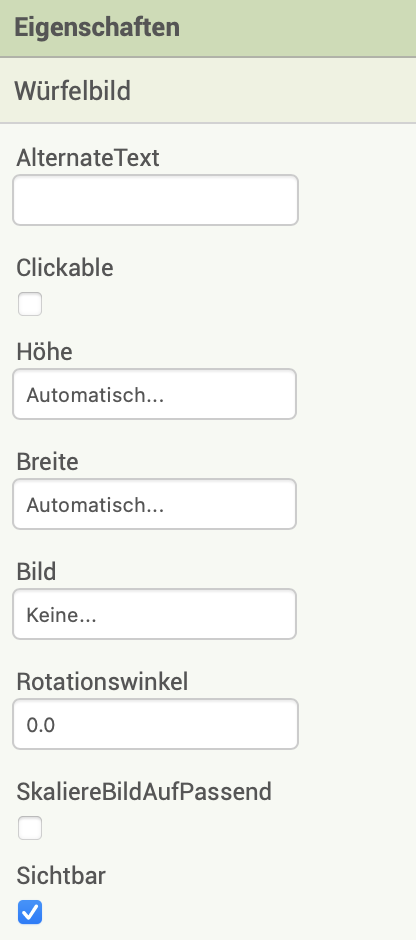This screenshot has height=940, width=416.
Task: Click the Höhe property label
Action: 44,351
